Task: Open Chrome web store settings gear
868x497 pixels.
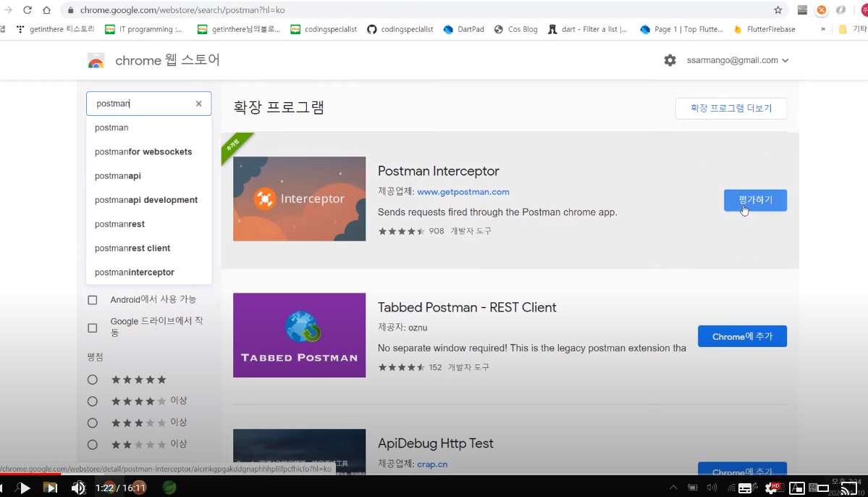Action: click(x=670, y=60)
